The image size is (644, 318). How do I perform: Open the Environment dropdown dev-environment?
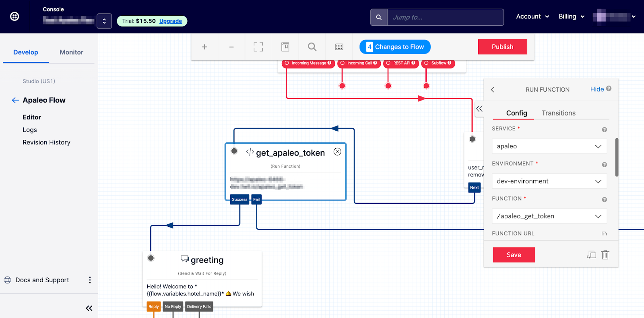point(549,181)
